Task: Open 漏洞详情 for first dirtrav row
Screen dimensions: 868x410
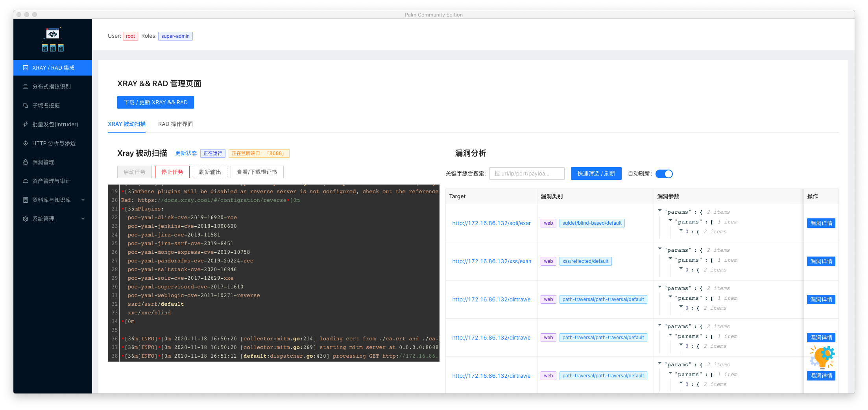Action: [x=821, y=299]
